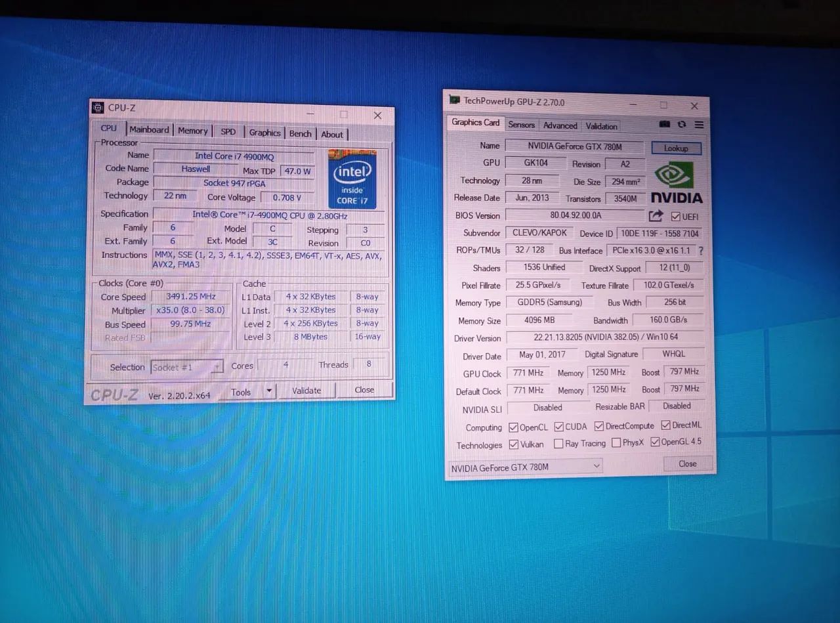Switch to the Memory tab in CPU-Z

pos(192,131)
